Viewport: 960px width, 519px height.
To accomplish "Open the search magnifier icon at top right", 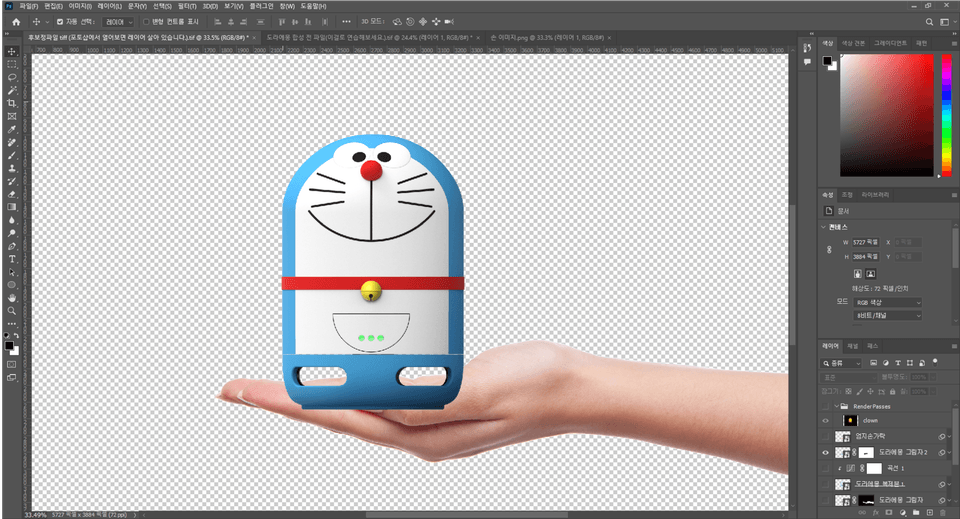I will (x=929, y=22).
